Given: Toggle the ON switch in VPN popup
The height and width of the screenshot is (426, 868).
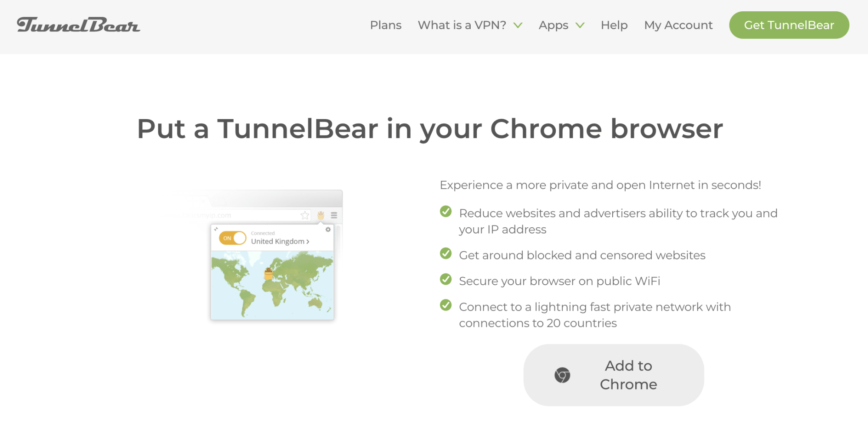Looking at the screenshot, I should click(x=233, y=238).
